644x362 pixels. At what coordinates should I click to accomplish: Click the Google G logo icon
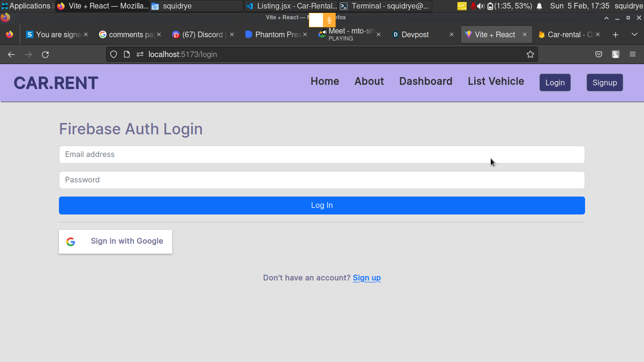[x=71, y=242]
